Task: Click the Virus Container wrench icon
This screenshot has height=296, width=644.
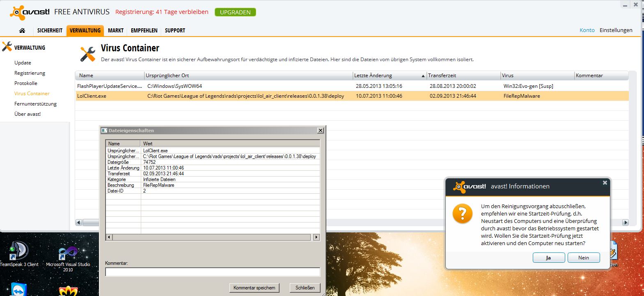Action: 88,54
